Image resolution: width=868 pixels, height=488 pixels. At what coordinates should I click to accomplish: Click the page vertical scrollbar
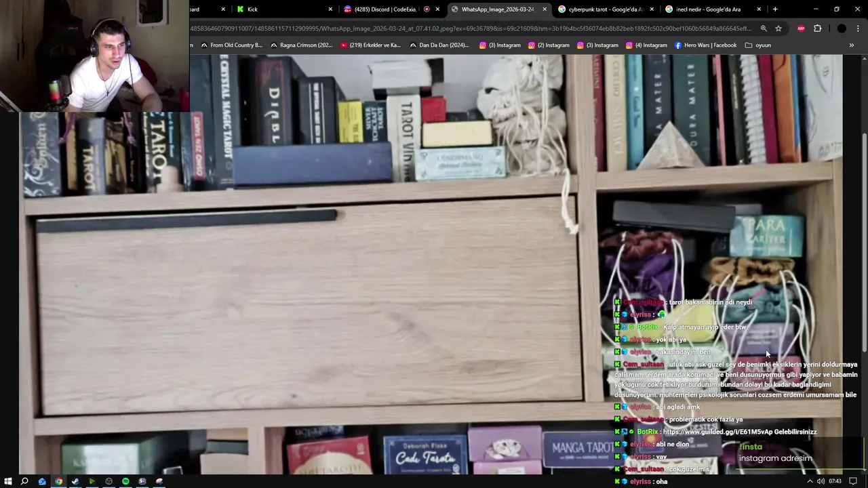pos(864,244)
